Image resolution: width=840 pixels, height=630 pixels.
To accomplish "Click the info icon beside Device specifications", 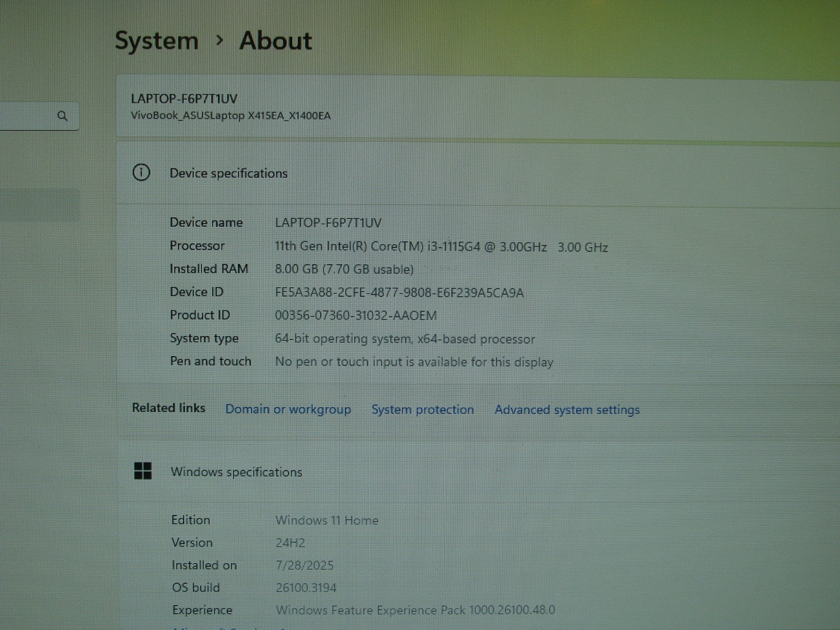I will click(x=141, y=173).
